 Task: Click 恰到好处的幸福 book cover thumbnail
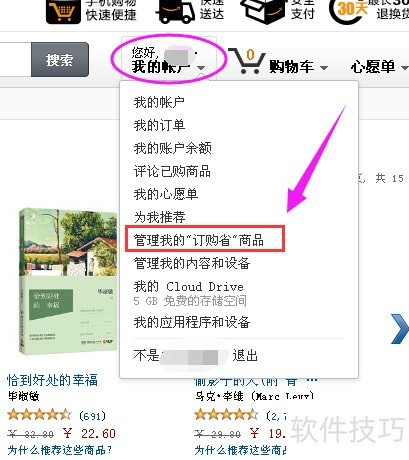click(x=68, y=281)
